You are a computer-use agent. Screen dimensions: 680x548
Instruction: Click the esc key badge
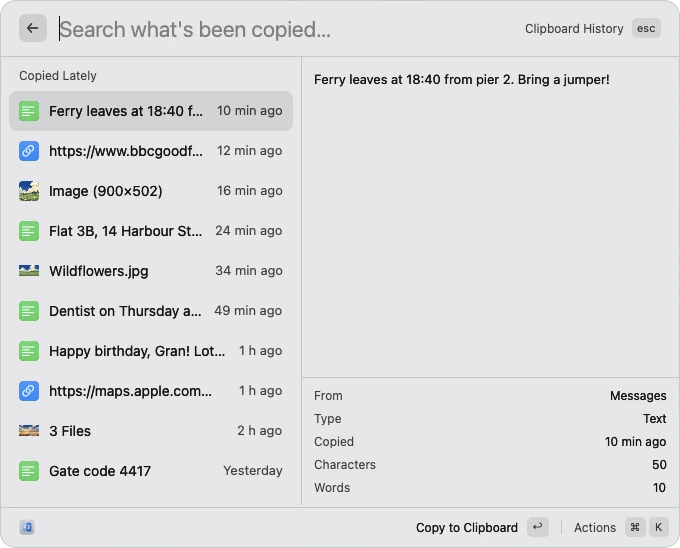pyautogui.click(x=646, y=28)
